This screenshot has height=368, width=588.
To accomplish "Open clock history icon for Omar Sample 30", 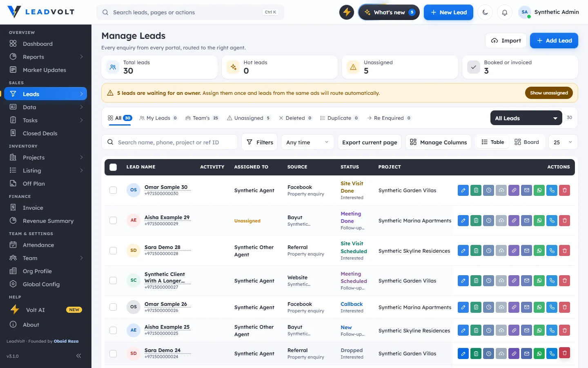I will (x=488, y=190).
